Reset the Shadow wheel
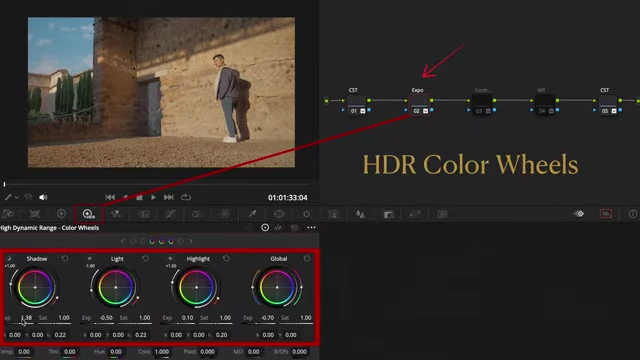 pos(64,258)
